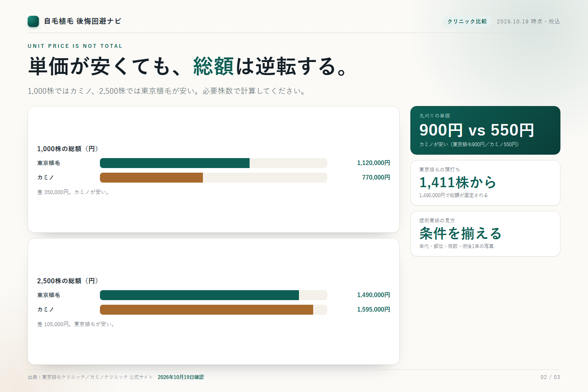588x392 pixels.
Task: Click the 東京植毛の頭打ち card label
Action: click(439, 170)
